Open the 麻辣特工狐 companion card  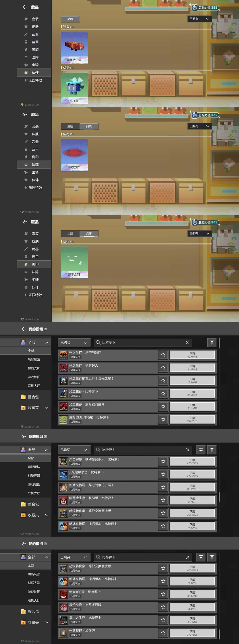pos(74,47)
